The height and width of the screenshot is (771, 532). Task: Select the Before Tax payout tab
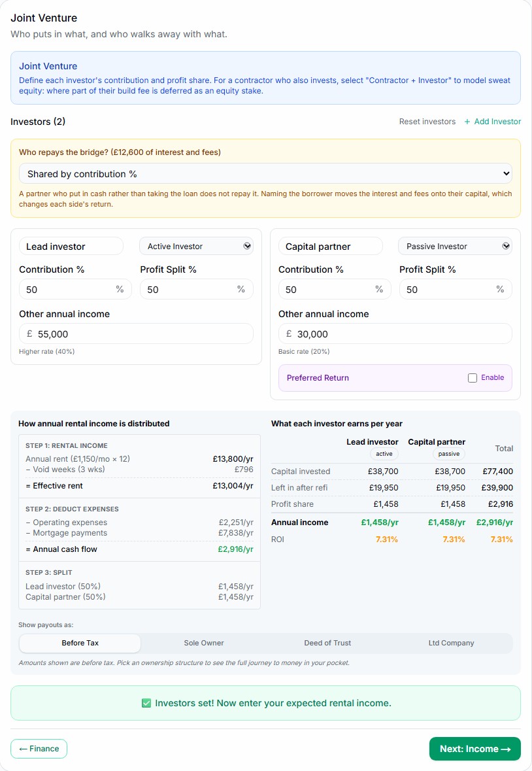pos(80,643)
